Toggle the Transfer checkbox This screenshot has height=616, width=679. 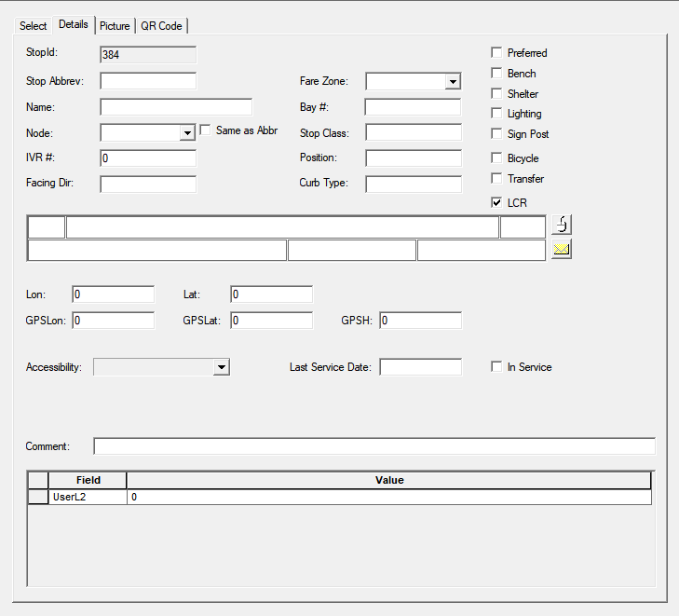(496, 179)
